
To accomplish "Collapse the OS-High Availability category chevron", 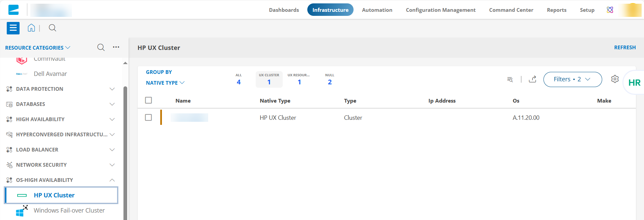I will 112,180.
